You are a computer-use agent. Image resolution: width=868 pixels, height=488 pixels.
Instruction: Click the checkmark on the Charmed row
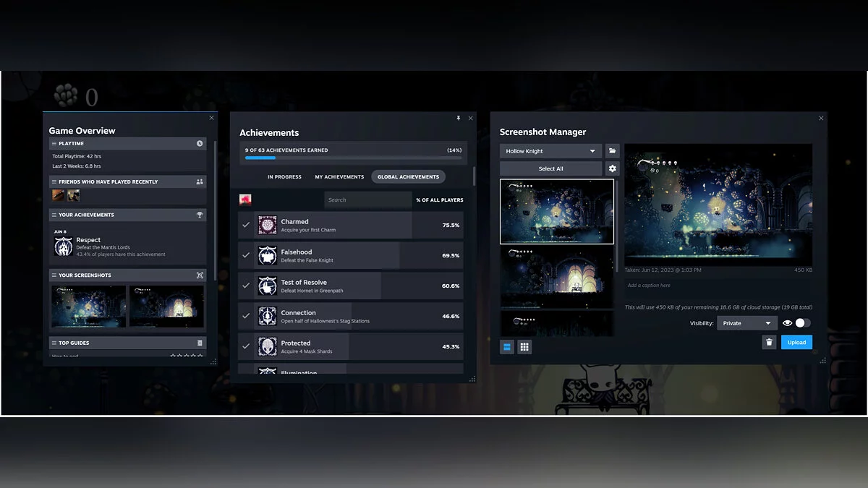[x=246, y=225]
